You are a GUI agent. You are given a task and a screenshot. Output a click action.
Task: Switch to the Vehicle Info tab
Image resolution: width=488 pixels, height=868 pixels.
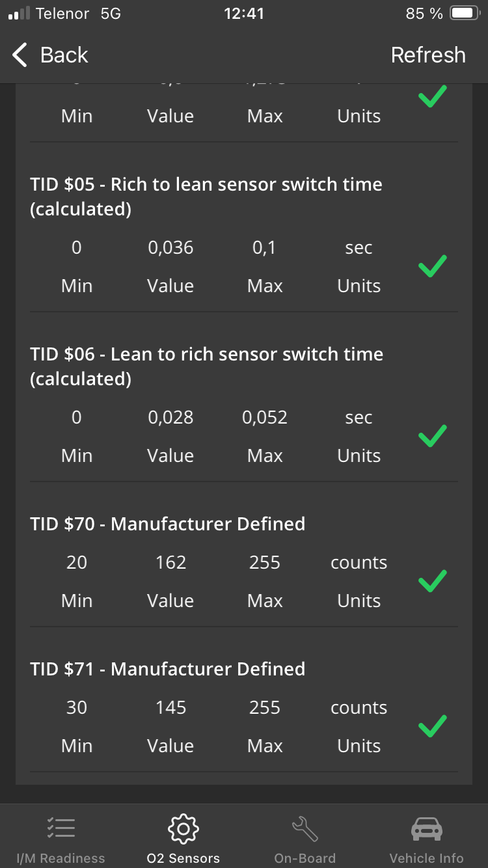click(x=426, y=858)
